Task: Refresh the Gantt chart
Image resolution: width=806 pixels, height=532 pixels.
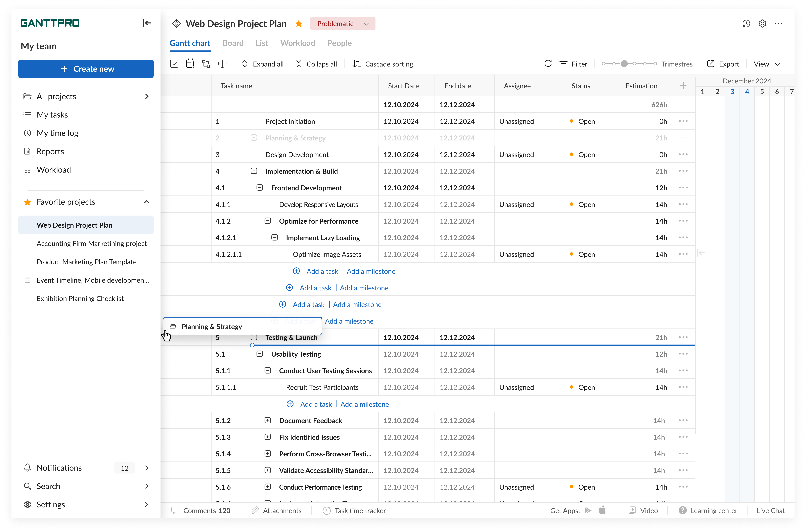Action: 548,63
